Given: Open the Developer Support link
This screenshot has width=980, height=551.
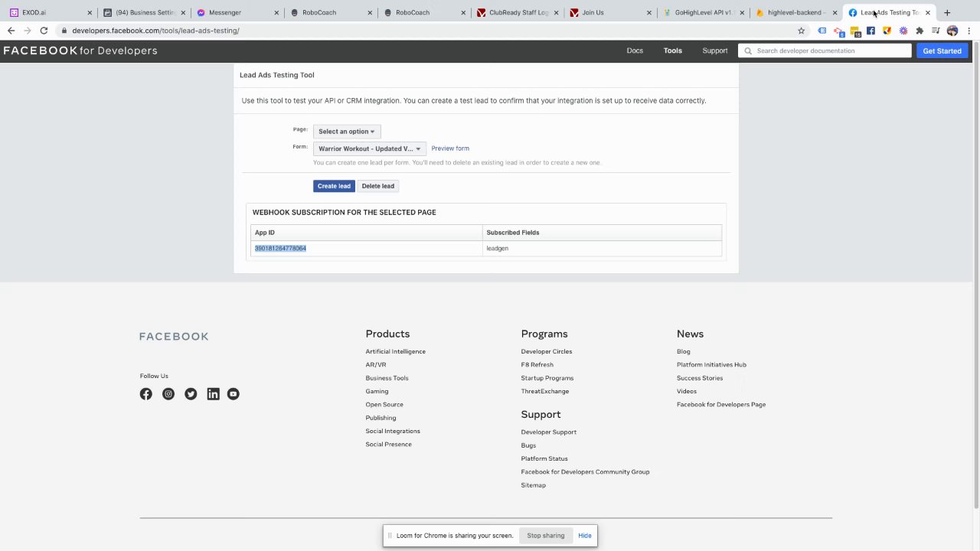Looking at the screenshot, I should tap(549, 432).
